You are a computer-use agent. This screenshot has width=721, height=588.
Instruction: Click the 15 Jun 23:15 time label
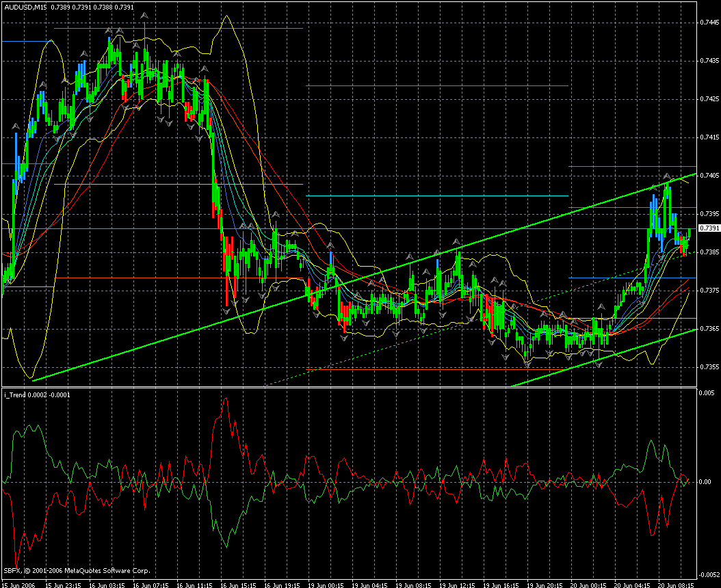click(x=64, y=585)
